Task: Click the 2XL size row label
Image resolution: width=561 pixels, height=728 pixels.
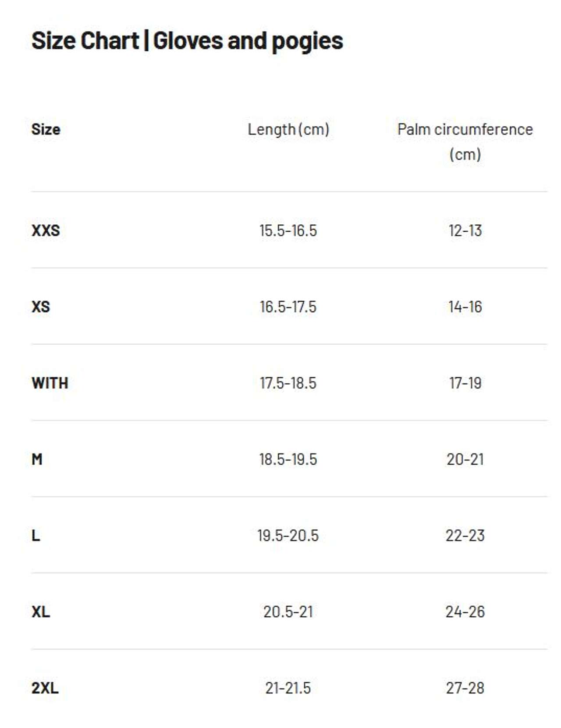Action: coord(45,688)
